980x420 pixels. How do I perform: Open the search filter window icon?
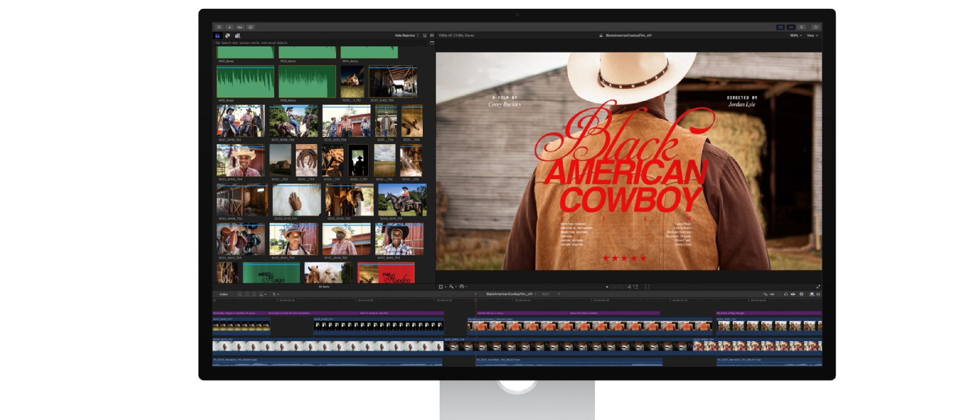click(432, 43)
